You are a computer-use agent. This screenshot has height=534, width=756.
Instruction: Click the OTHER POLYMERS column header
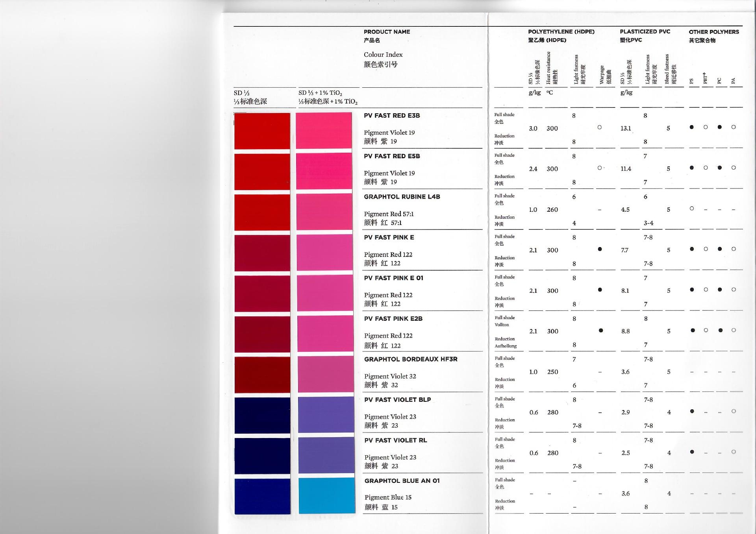coord(713,32)
